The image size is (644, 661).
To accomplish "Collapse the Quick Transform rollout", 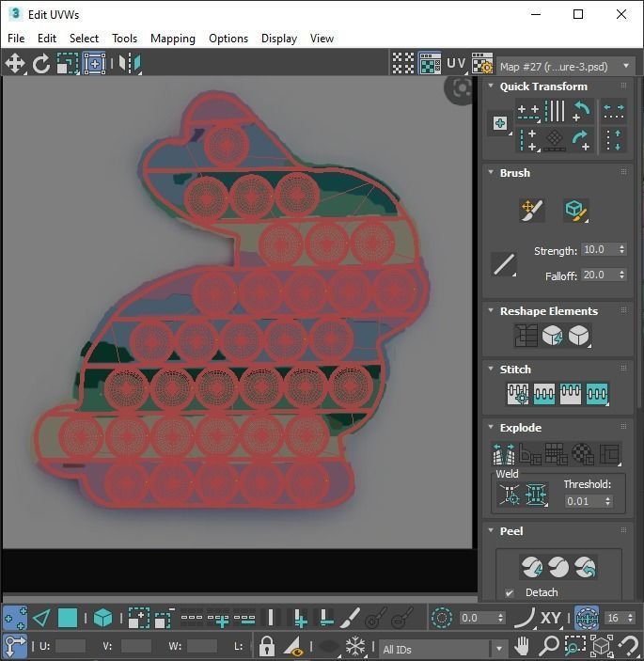I will (x=491, y=86).
